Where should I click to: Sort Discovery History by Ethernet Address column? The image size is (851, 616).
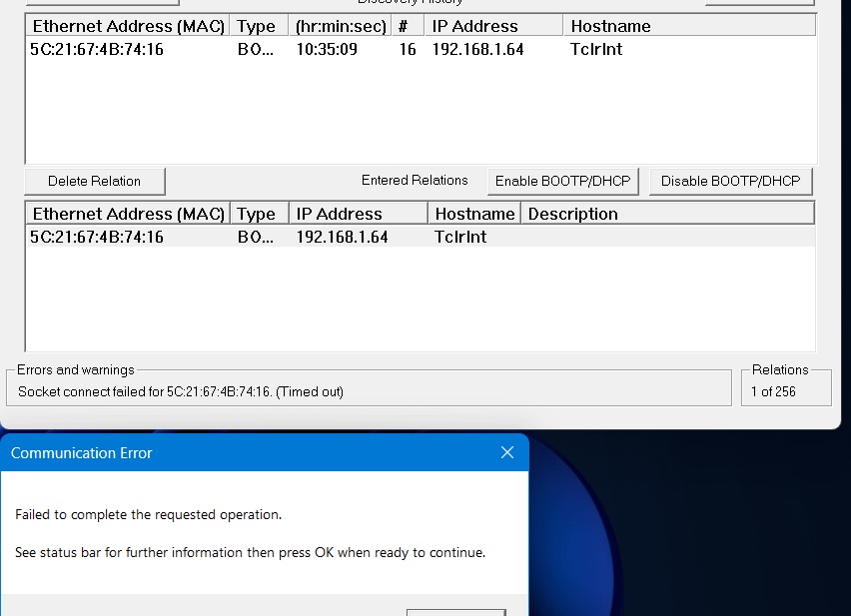[128, 26]
